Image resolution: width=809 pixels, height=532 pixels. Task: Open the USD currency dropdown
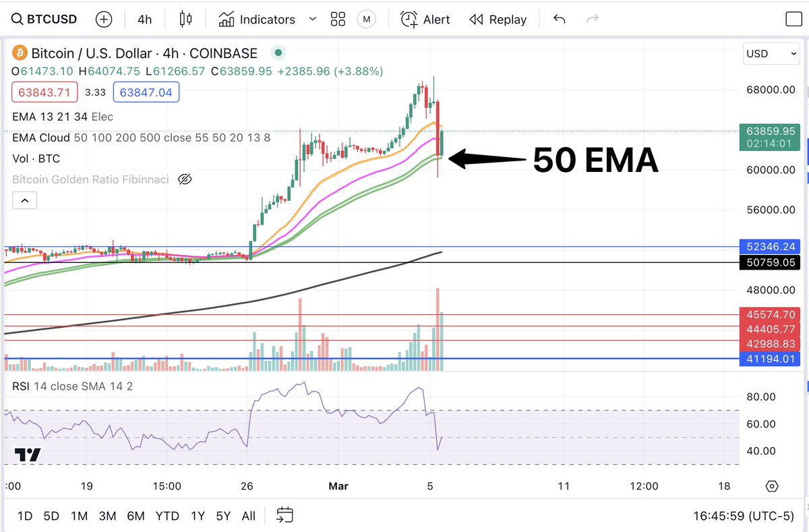click(x=771, y=53)
